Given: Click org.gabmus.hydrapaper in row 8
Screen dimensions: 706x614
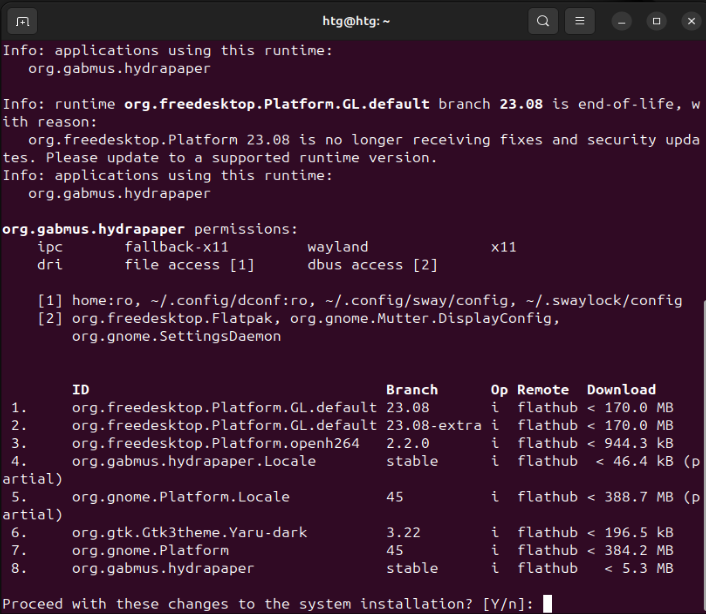Looking at the screenshot, I should click(163, 569).
